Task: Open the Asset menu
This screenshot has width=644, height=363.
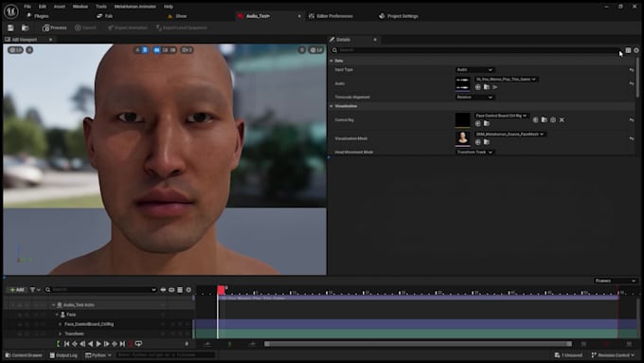Action: [x=59, y=7]
